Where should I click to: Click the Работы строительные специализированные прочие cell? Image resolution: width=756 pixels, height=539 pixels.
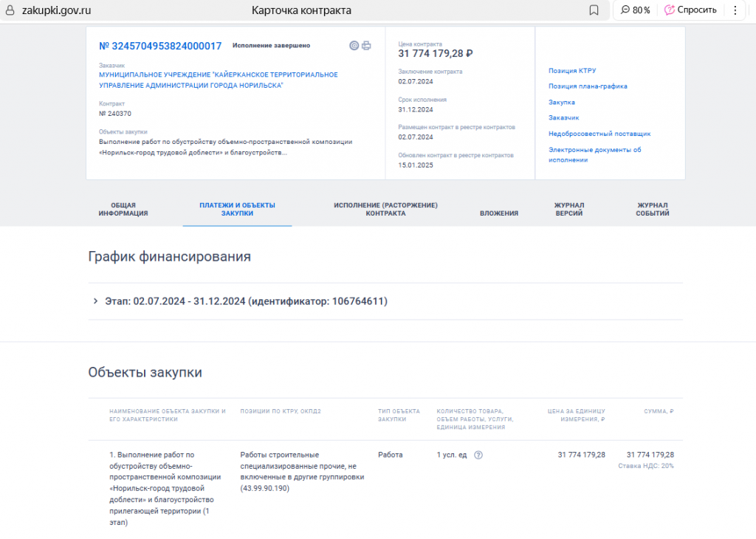point(302,472)
